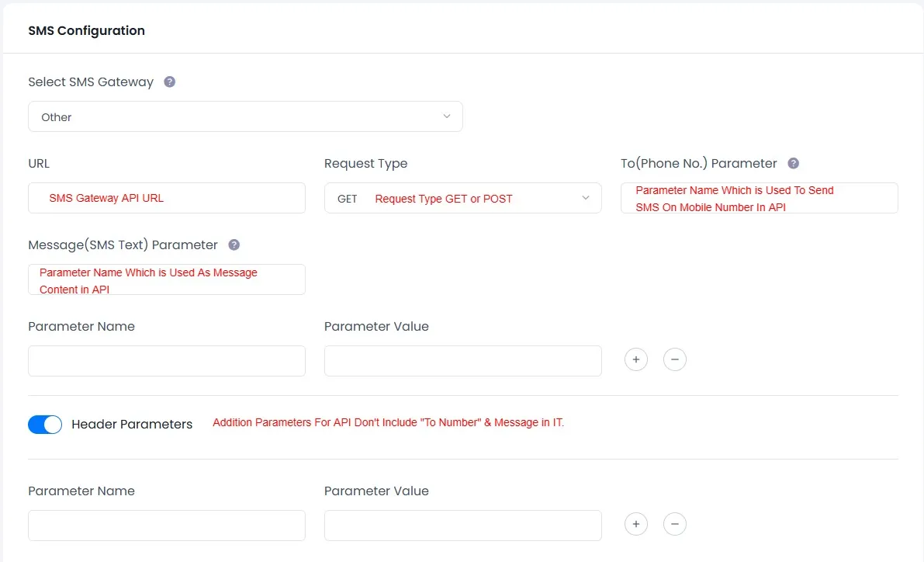
Task: Add a new header parameter row
Action: 636,524
